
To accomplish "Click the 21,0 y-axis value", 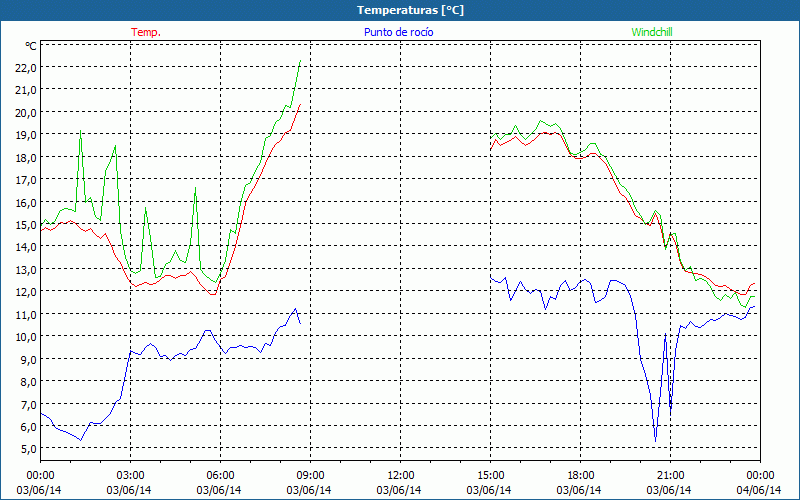I will (x=26, y=90).
